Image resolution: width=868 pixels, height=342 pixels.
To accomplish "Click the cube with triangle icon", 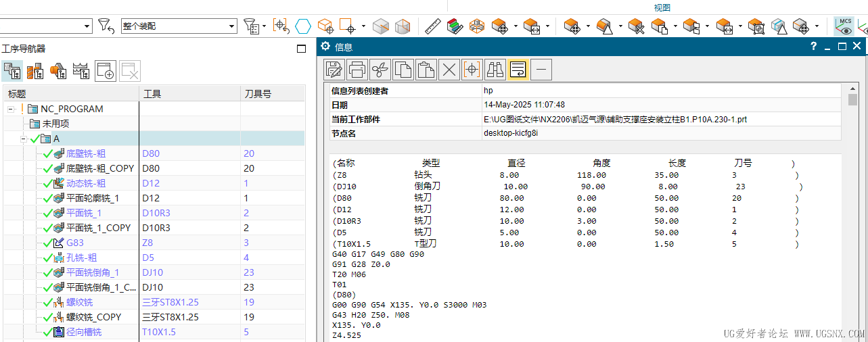I will pos(604,26).
